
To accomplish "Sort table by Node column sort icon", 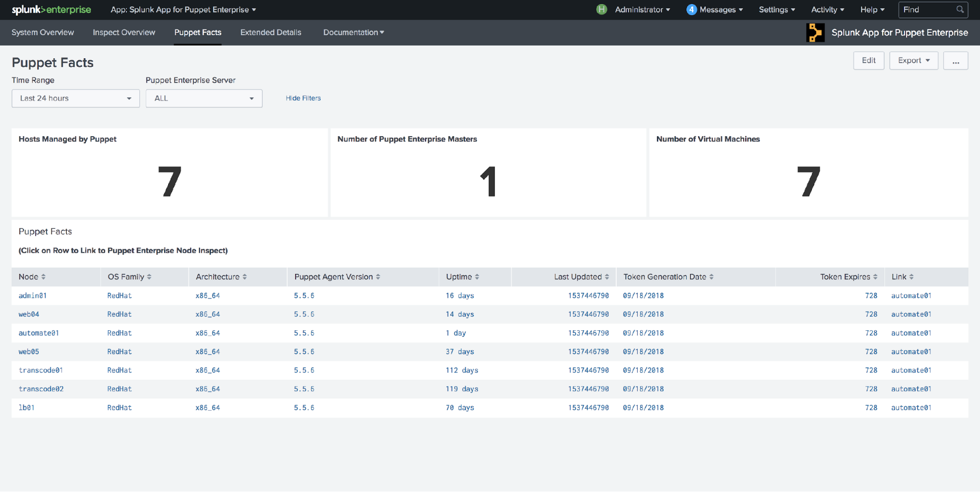I will tap(43, 277).
